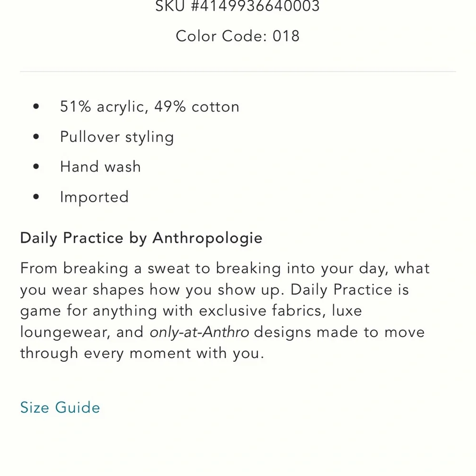
Task: Click the Daily Practice by Anthropologie heading
Action: pos(141,238)
